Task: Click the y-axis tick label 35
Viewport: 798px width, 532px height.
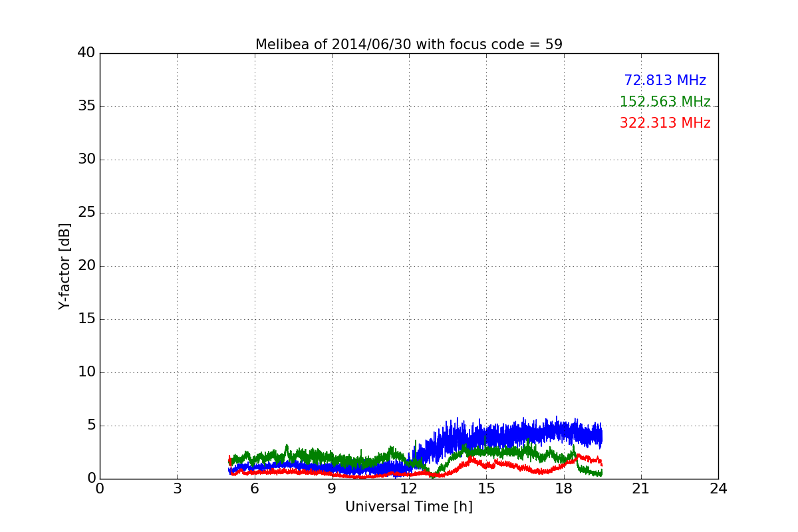Action: (x=86, y=106)
